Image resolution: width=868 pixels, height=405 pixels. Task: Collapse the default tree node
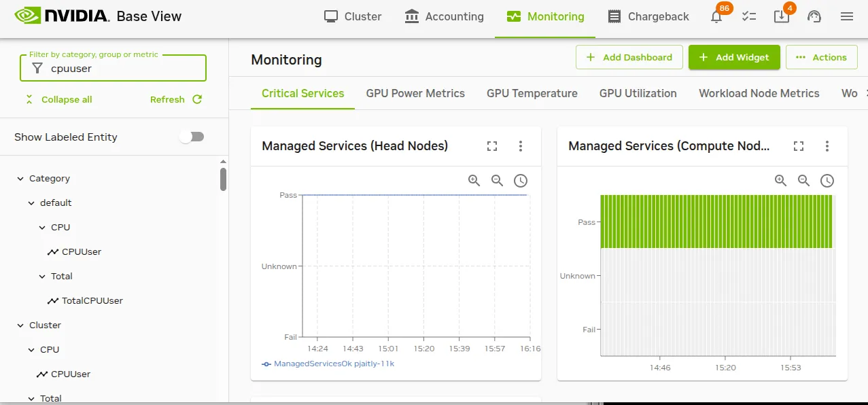[x=31, y=202]
